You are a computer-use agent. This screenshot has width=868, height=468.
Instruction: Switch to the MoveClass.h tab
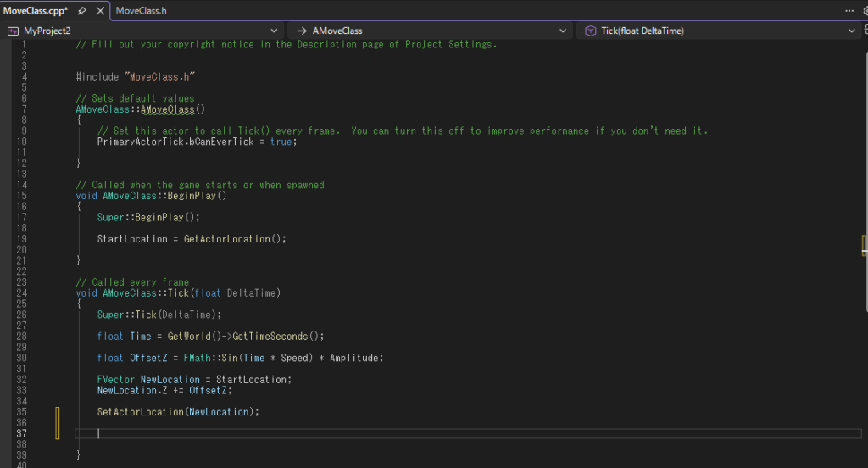[141, 11]
